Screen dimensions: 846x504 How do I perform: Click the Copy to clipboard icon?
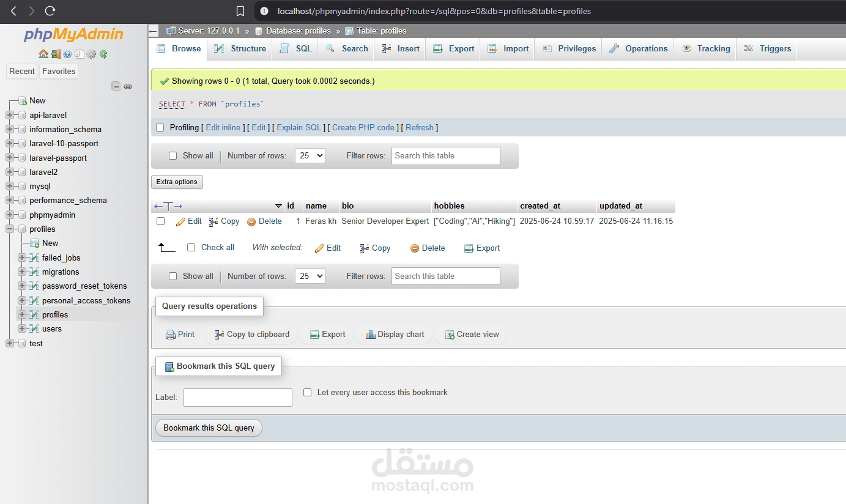pyautogui.click(x=220, y=335)
